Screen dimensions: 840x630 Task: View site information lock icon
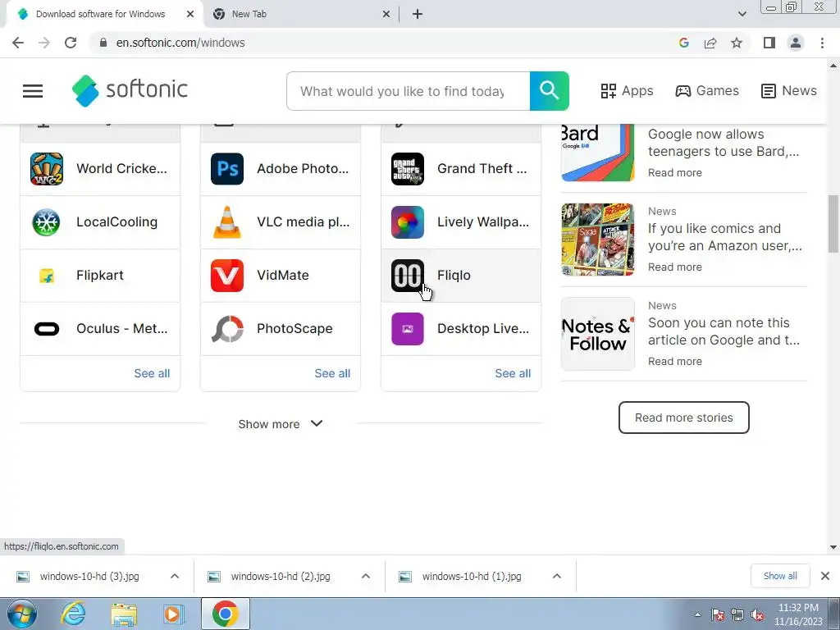tap(103, 43)
